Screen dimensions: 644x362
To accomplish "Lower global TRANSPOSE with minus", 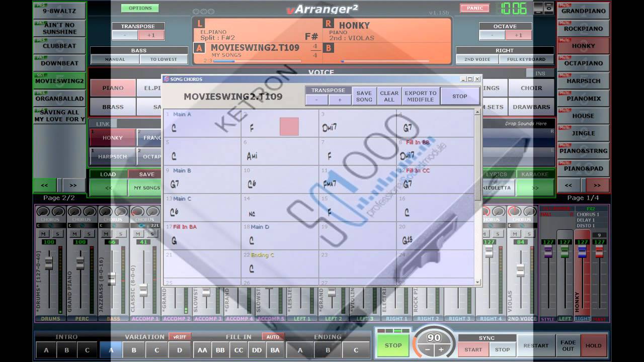I will point(124,35).
